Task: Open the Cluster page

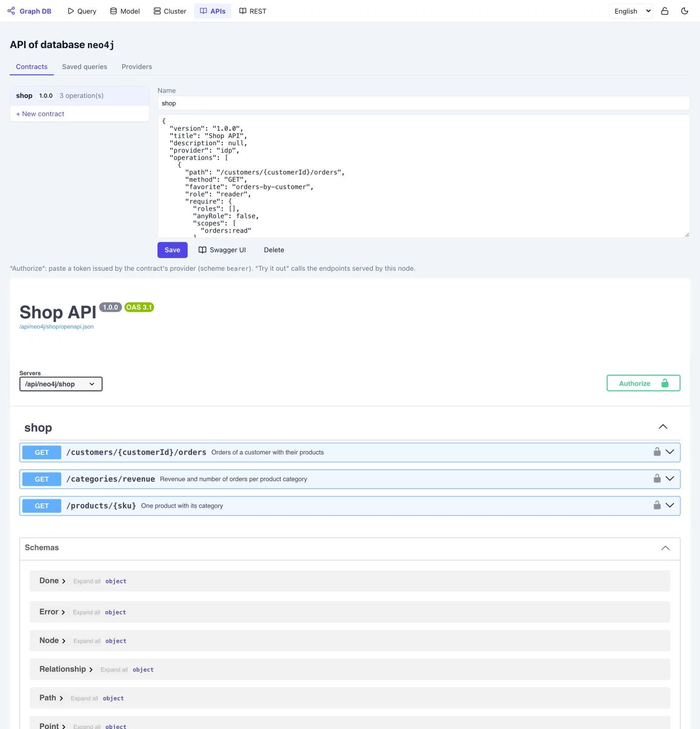Action: click(x=170, y=11)
